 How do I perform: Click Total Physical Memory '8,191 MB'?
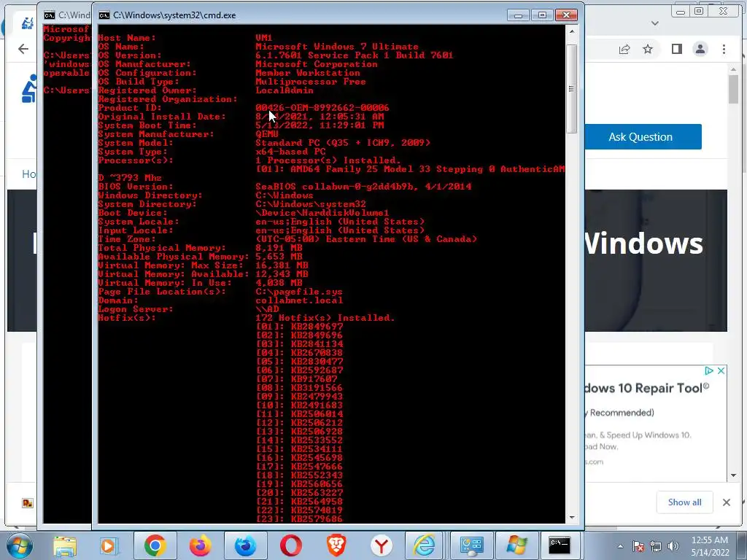click(279, 248)
